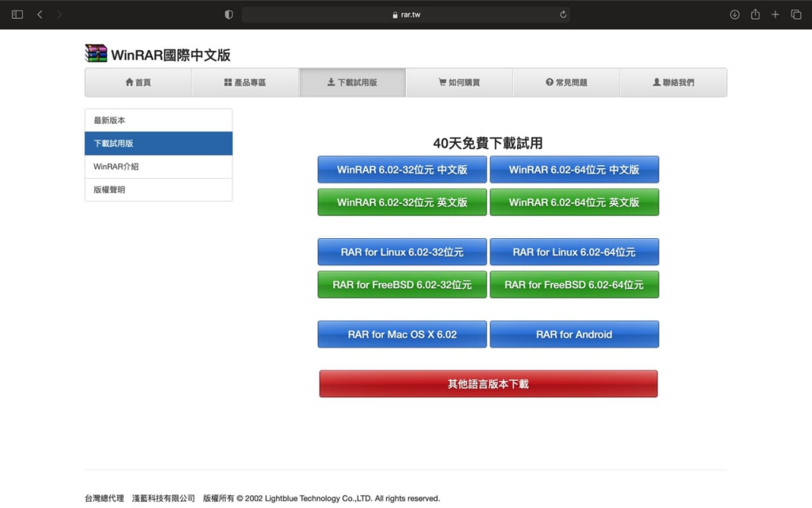
Task: Download RAR for FreeBSD 6.02-64位元
Action: click(x=574, y=285)
